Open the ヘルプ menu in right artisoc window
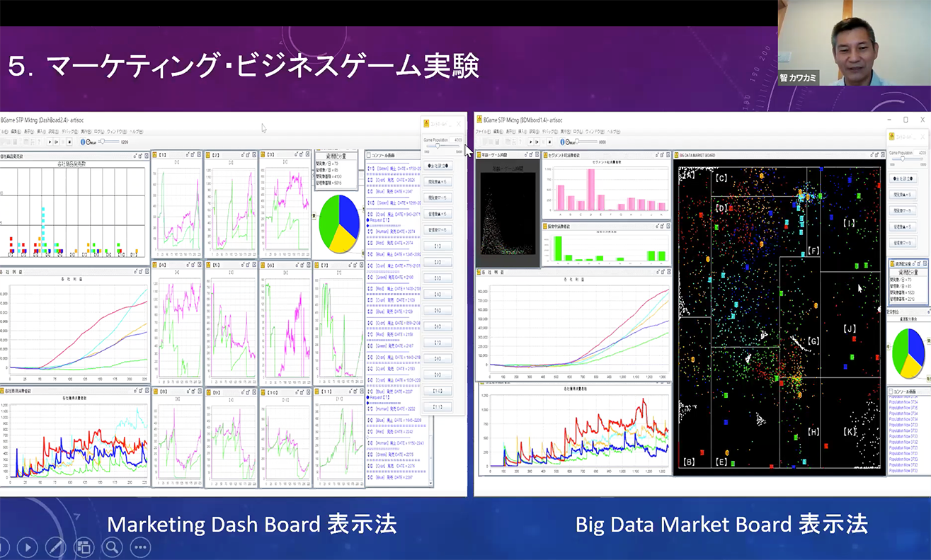The width and height of the screenshot is (931, 560). [x=614, y=132]
